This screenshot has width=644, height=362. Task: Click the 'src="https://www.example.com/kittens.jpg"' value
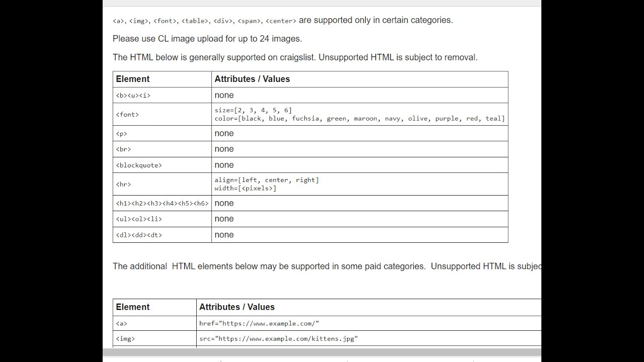pos(278,338)
